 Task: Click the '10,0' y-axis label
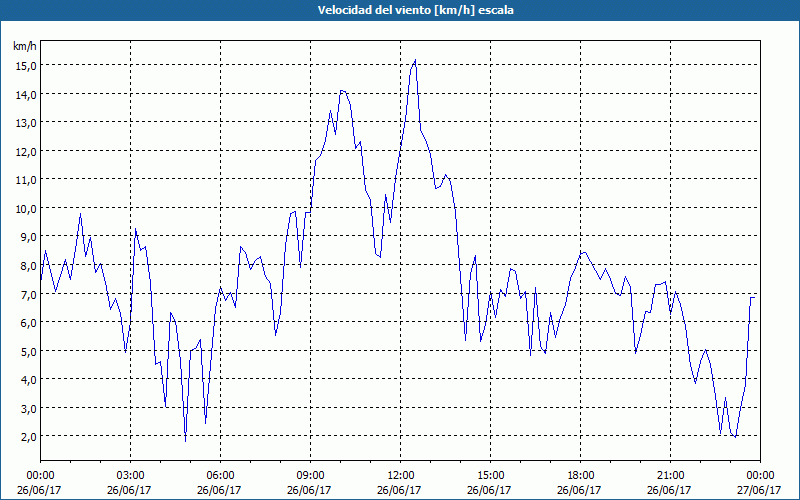26,208
